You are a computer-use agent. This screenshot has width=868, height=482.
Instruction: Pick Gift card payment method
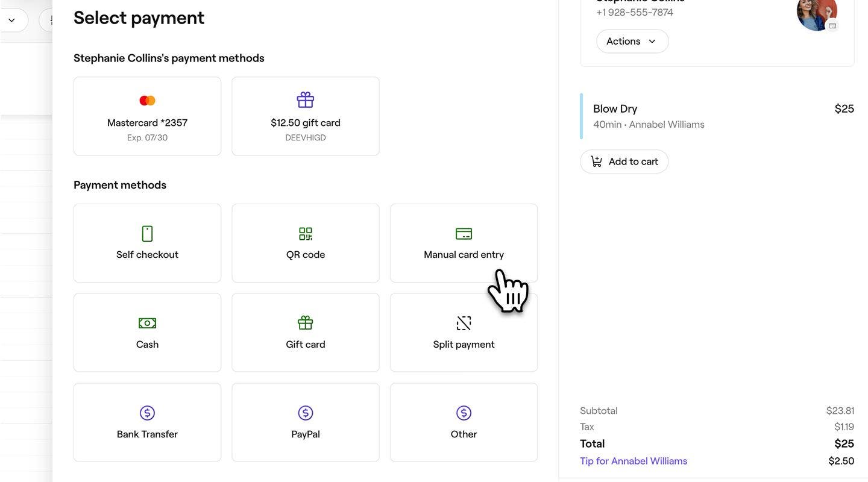[306, 333]
